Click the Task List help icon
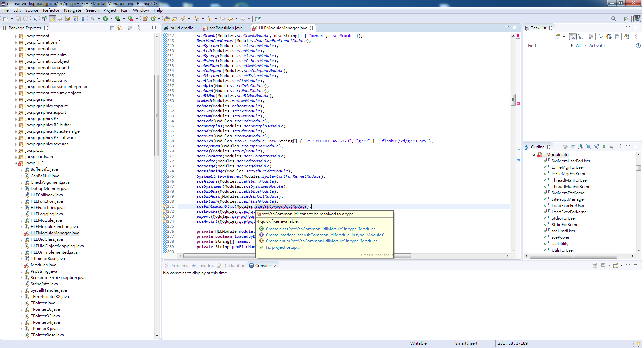 point(638,46)
